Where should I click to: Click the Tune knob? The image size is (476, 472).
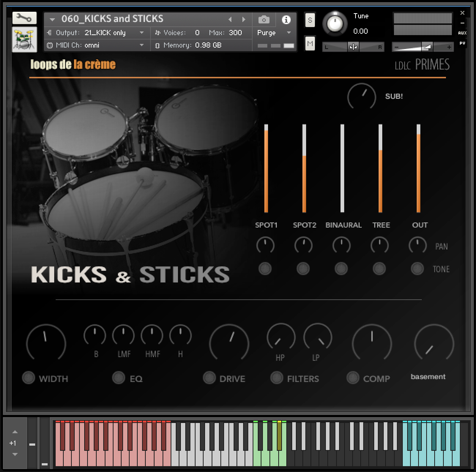click(x=334, y=24)
